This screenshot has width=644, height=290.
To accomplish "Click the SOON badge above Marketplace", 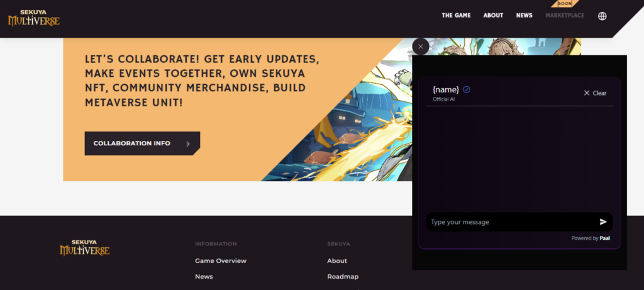I will 565,3.
